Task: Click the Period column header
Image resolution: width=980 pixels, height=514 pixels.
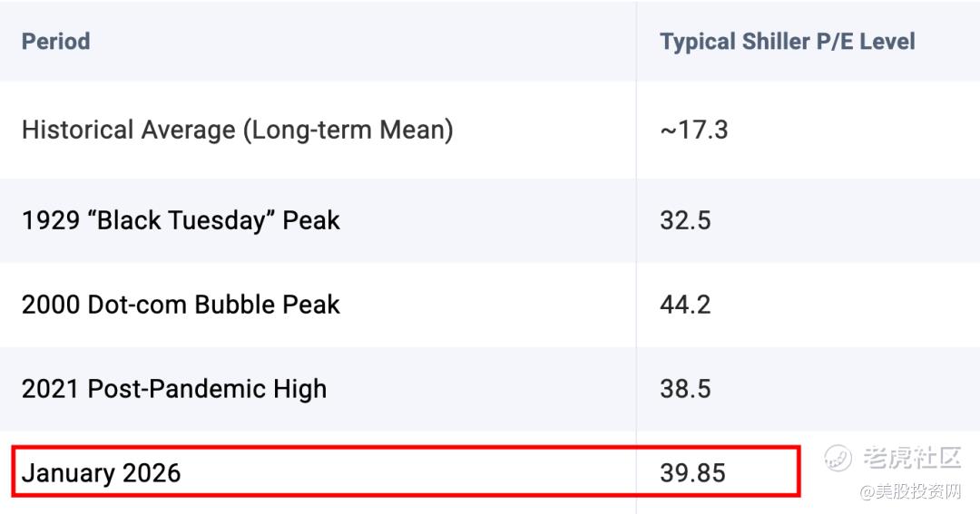Action: (x=55, y=42)
